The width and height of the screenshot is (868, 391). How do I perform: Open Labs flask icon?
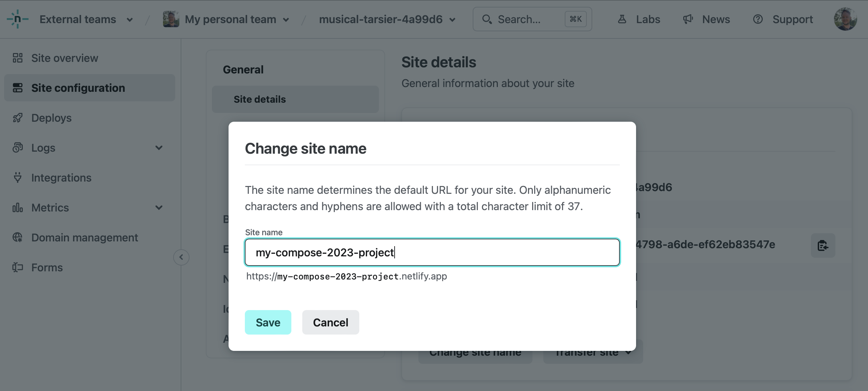[x=622, y=19]
